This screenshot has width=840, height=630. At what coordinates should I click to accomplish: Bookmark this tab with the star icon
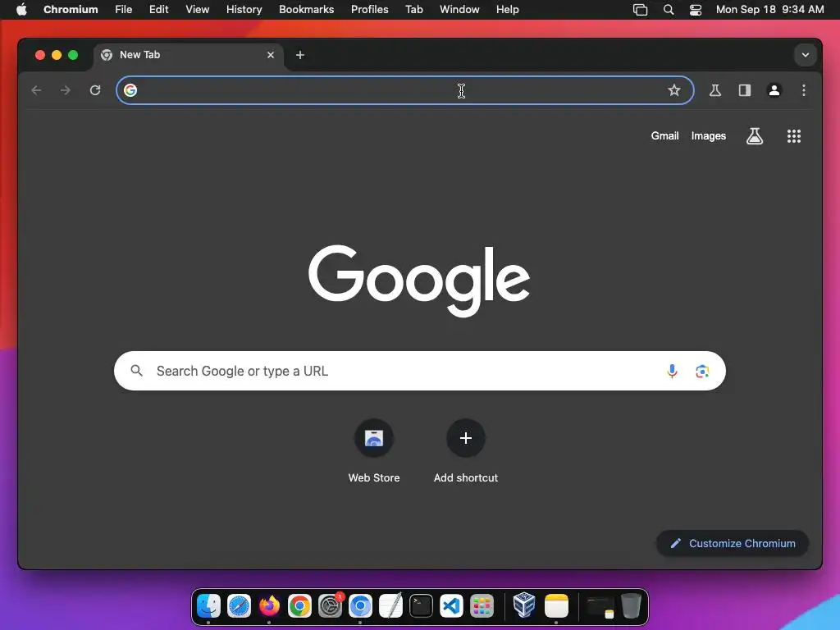point(674,90)
